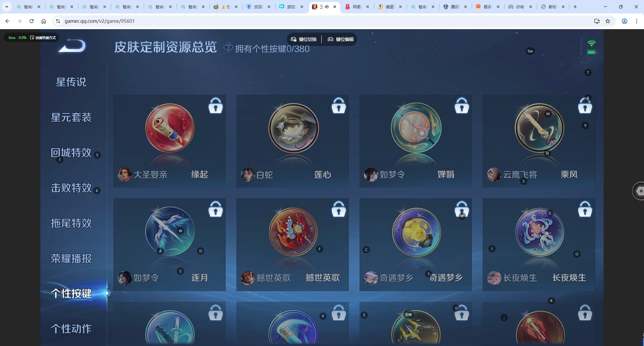The height and width of the screenshot is (346, 644).
Task: Click the game logo in the top left corner
Action: (71, 47)
